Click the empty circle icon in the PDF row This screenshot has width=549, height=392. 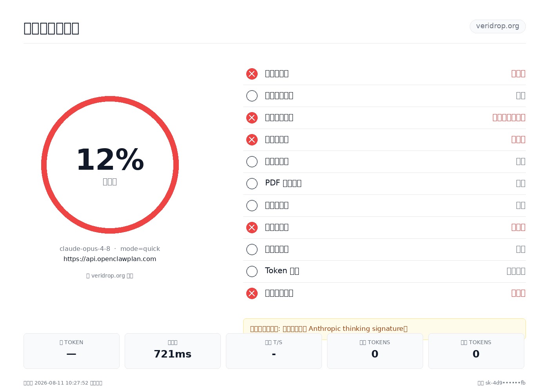[252, 183]
